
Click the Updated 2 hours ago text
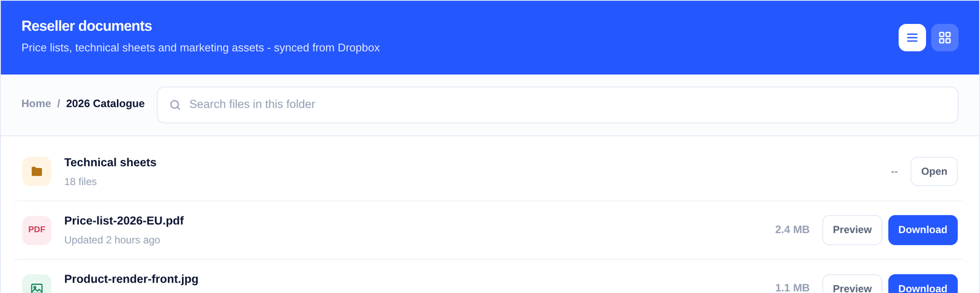[112, 240]
